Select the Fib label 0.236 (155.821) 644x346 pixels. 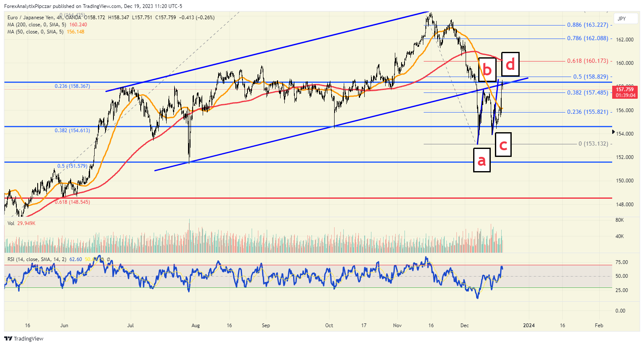[587, 112]
